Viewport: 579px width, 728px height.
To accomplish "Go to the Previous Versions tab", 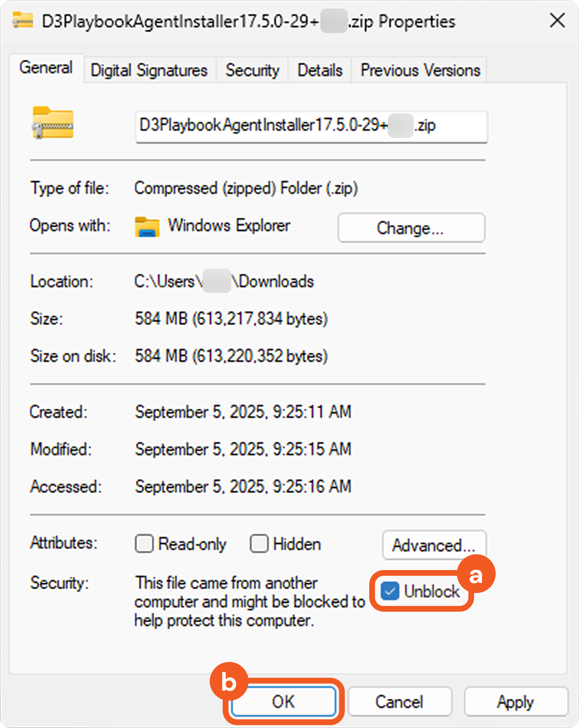I will (x=420, y=70).
